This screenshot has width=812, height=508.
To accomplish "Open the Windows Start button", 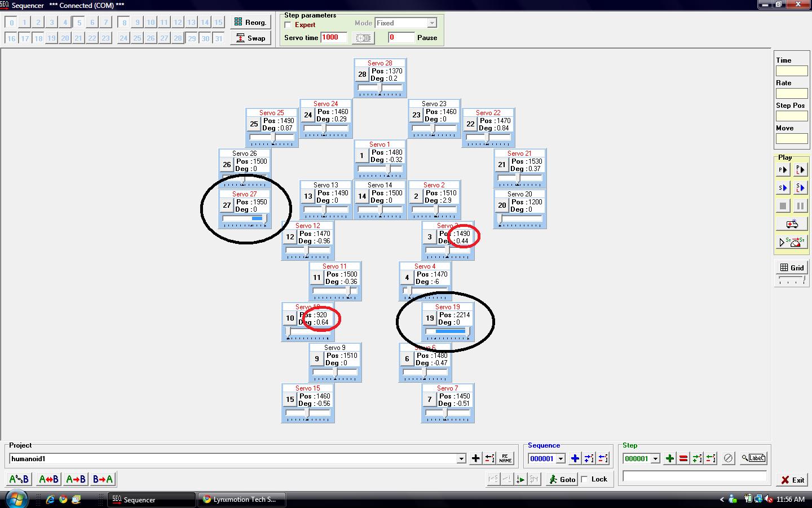I will 16,499.
